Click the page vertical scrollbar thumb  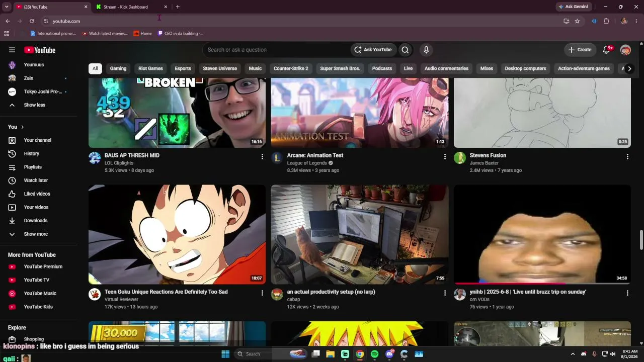coord(641,240)
